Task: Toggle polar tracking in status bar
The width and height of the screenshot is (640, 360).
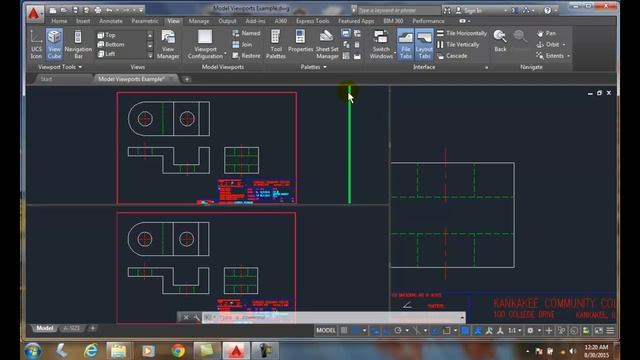Action: tap(398, 330)
